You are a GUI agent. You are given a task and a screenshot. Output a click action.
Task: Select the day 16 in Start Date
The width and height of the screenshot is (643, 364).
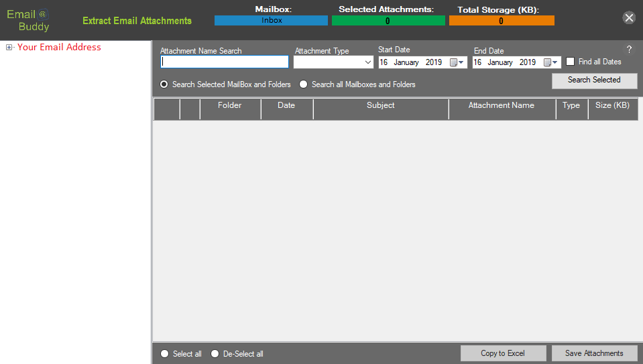pos(384,62)
